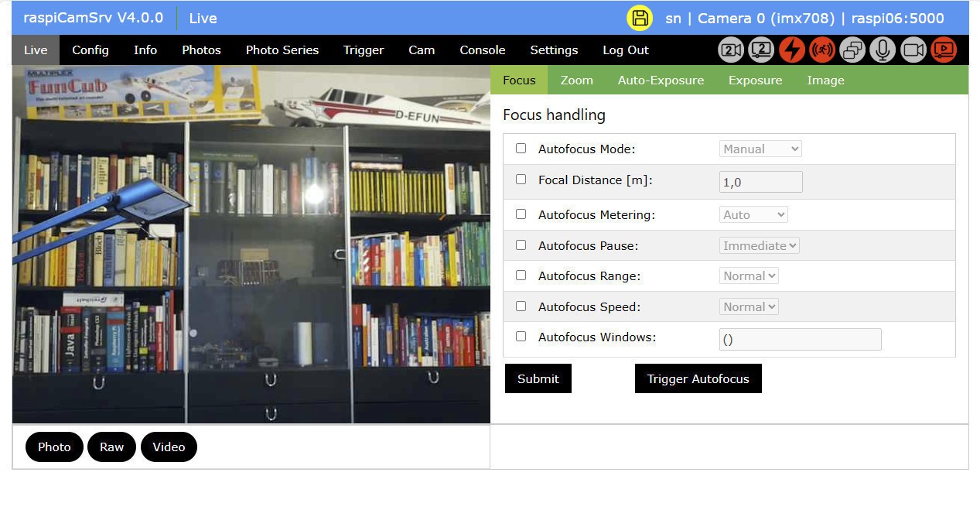Click the second camera video icon
980x510 pixels.
click(731, 50)
